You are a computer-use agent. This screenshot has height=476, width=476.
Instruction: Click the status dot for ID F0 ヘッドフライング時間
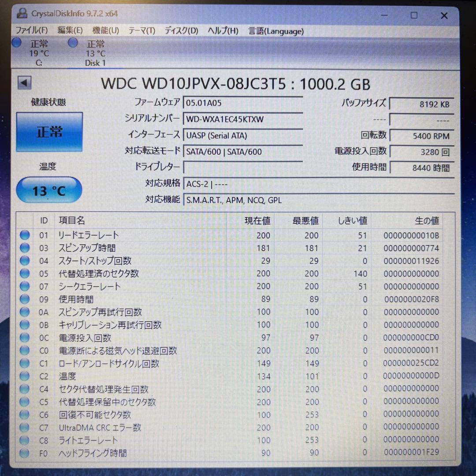(25, 453)
